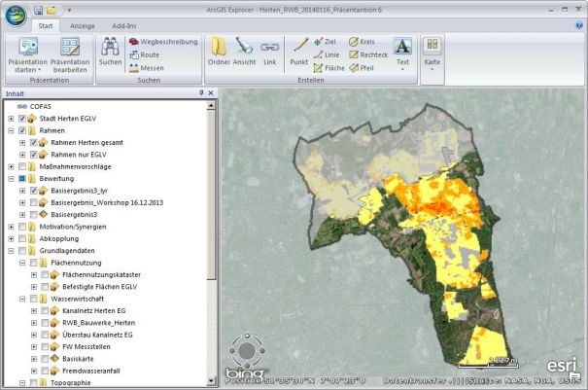Click the help question mark icon
The width and height of the screenshot is (588, 390).
click(579, 25)
